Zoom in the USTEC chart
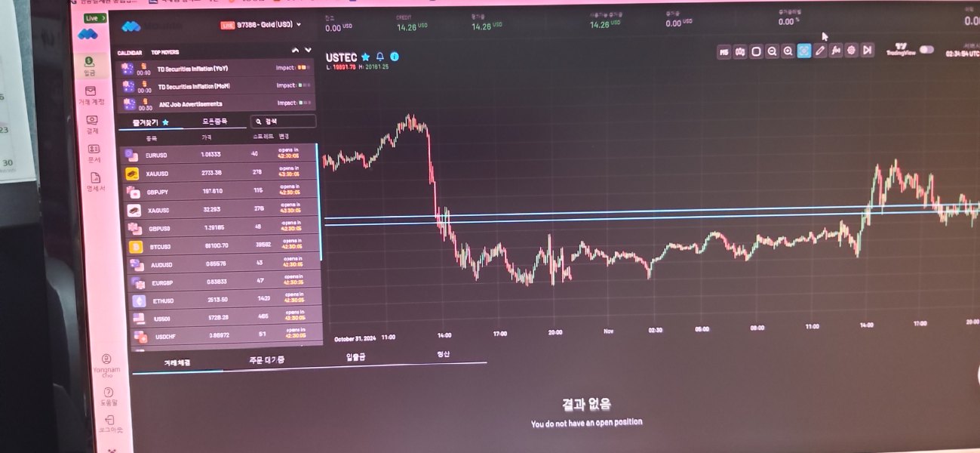 coord(788,51)
